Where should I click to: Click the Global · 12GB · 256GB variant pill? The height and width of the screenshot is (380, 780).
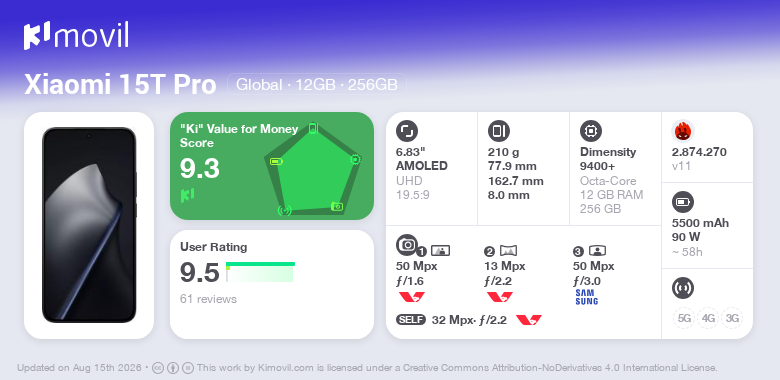pyautogui.click(x=317, y=85)
